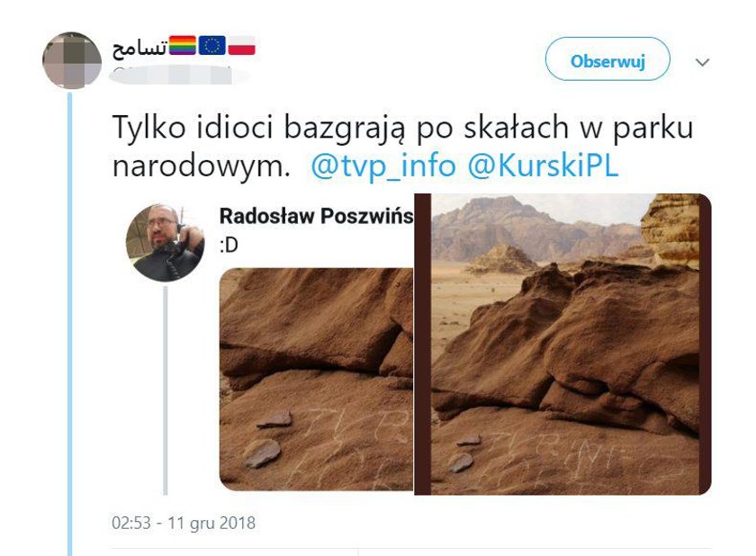Open the desert mountain photo on right
The height and width of the screenshot is (556, 756).
(x=562, y=344)
